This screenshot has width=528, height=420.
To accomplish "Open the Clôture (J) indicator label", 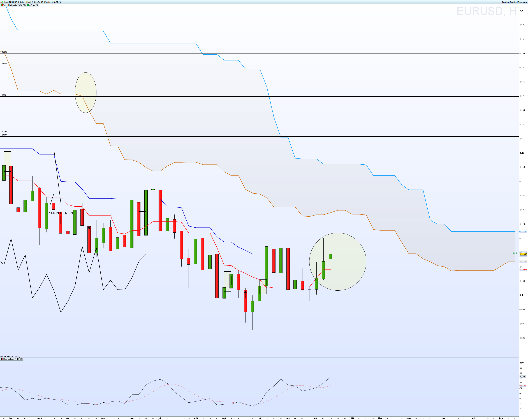I will click(x=33, y=5).
